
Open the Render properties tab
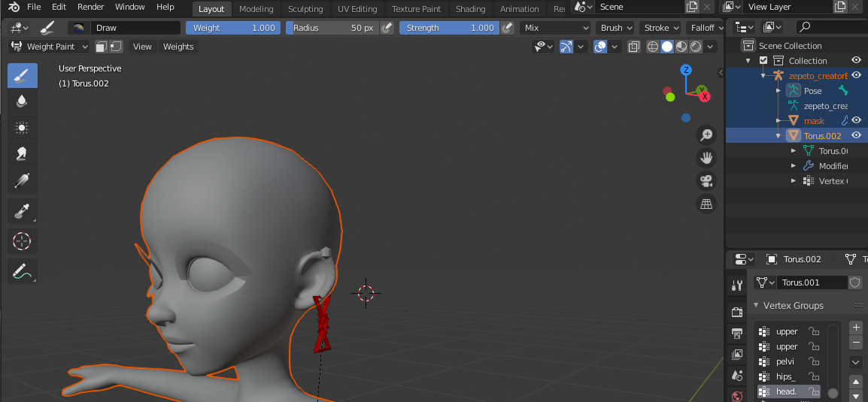coord(737,313)
